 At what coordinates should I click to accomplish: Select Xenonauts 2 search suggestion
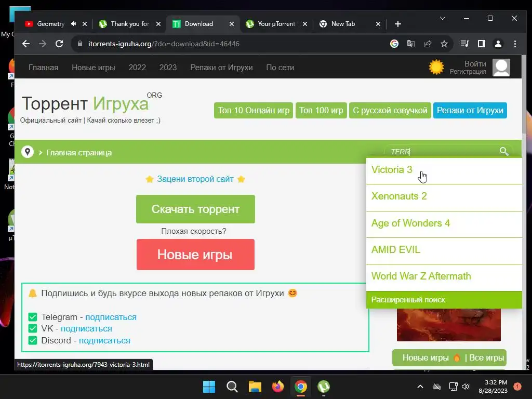tap(444, 197)
